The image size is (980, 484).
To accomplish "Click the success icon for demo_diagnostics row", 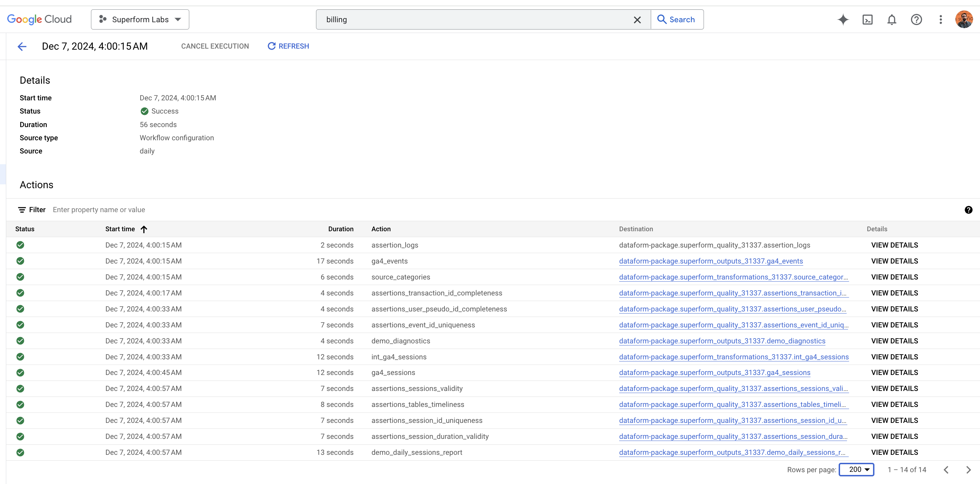I will click(x=20, y=341).
